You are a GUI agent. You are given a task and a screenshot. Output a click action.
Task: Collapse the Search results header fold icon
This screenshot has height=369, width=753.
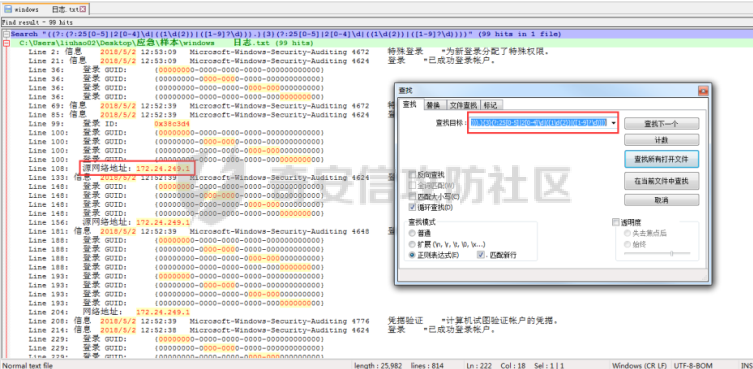(5, 34)
